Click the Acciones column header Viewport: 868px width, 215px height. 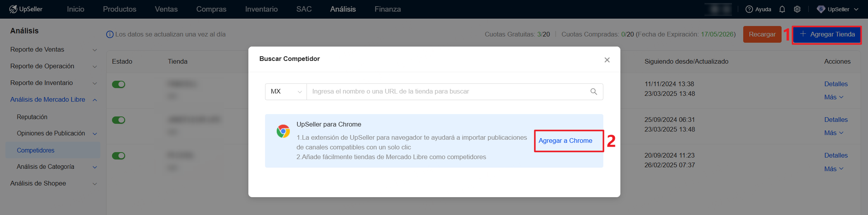pos(837,61)
